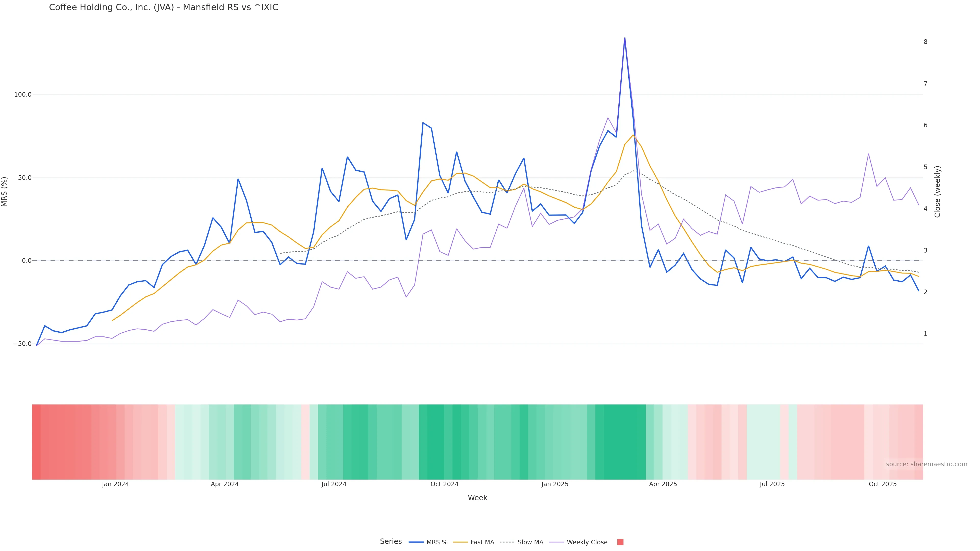
Task: Click the Jan 2025 x-axis tick label
Action: (x=555, y=484)
